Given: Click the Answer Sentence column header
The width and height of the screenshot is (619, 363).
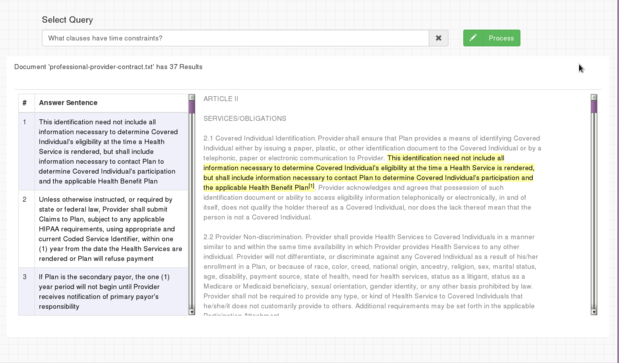Looking at the screenshot, I should (68, 103).
